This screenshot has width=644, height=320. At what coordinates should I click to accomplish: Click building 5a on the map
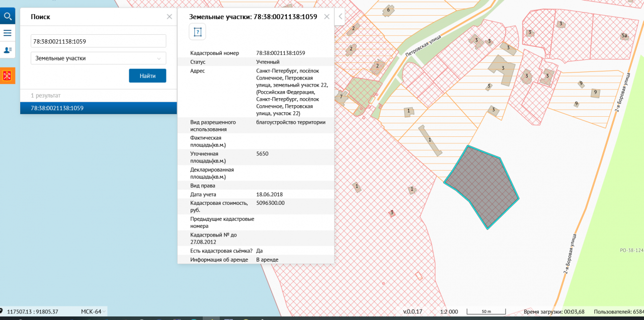click(x=624, y=36)
